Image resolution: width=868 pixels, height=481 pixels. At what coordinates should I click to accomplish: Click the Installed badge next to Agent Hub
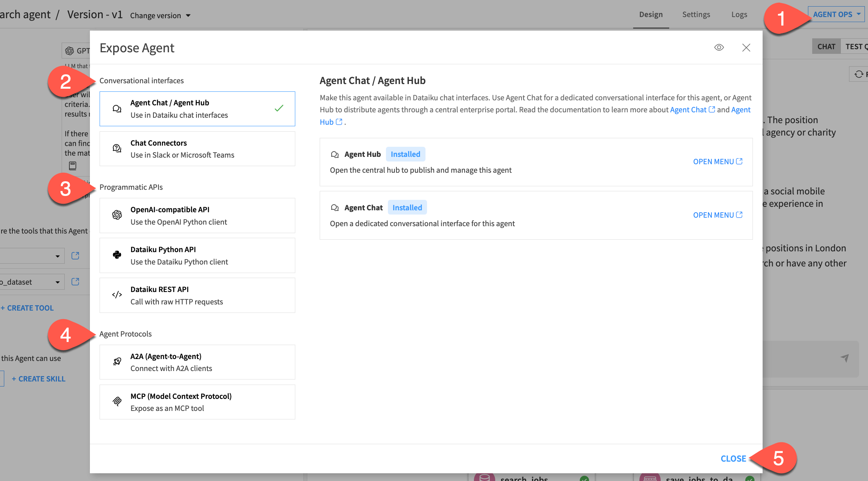(x=405, y=154)
